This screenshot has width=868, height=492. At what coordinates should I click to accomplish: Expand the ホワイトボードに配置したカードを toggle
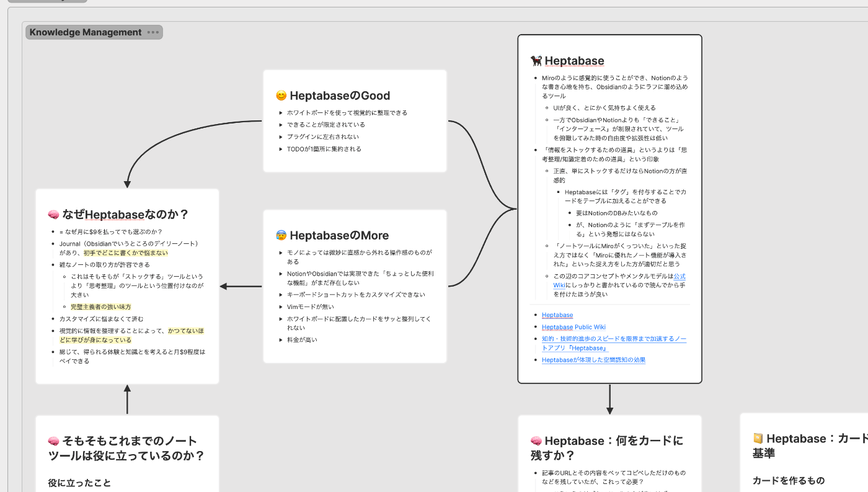click(x=281, y=319)
